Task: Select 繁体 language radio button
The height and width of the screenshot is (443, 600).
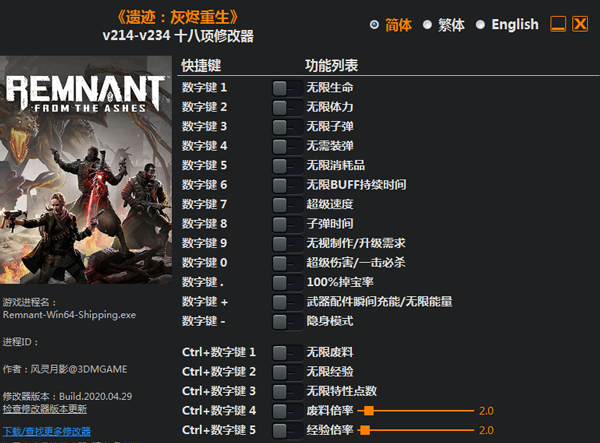Action: 427,24
